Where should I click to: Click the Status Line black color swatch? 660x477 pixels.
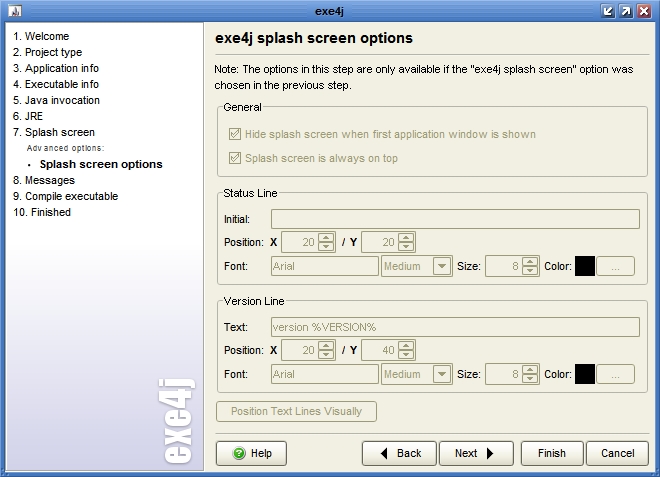point(585,266)
